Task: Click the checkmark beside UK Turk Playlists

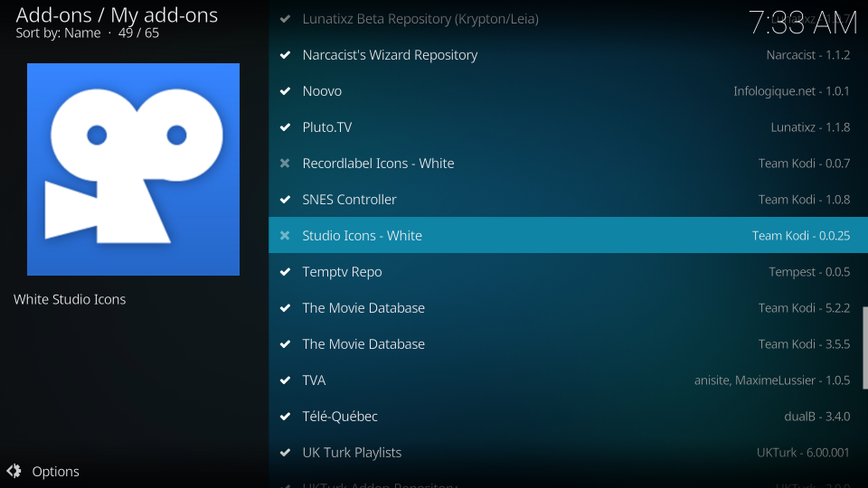Action: tap(285, 453)
